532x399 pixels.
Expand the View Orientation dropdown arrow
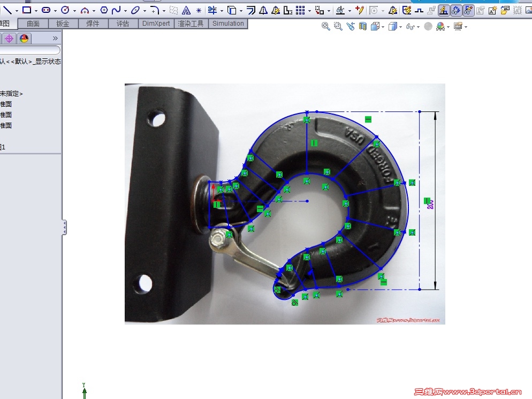coord(383,27)
